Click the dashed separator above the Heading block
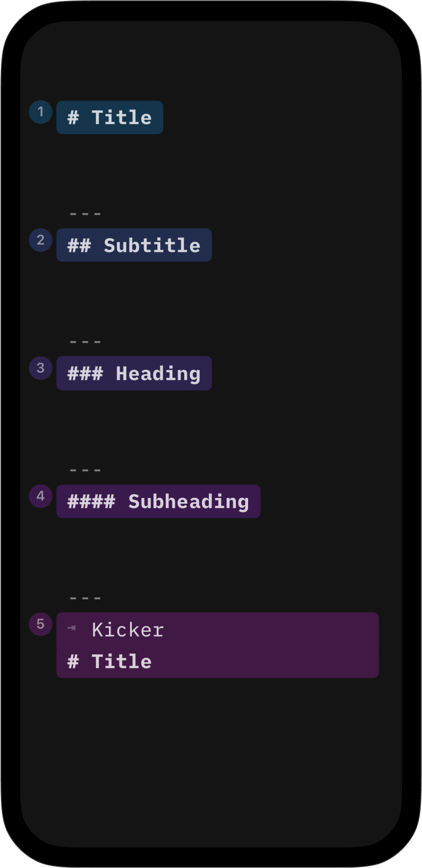The width and height of the screenshot is (422, 868). (85, 342)
